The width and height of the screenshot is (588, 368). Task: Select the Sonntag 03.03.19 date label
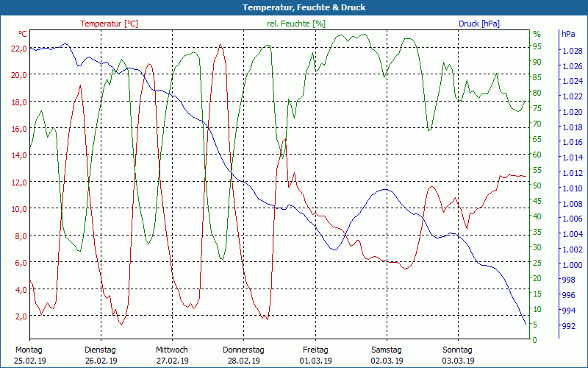click(x=458, y=355)
